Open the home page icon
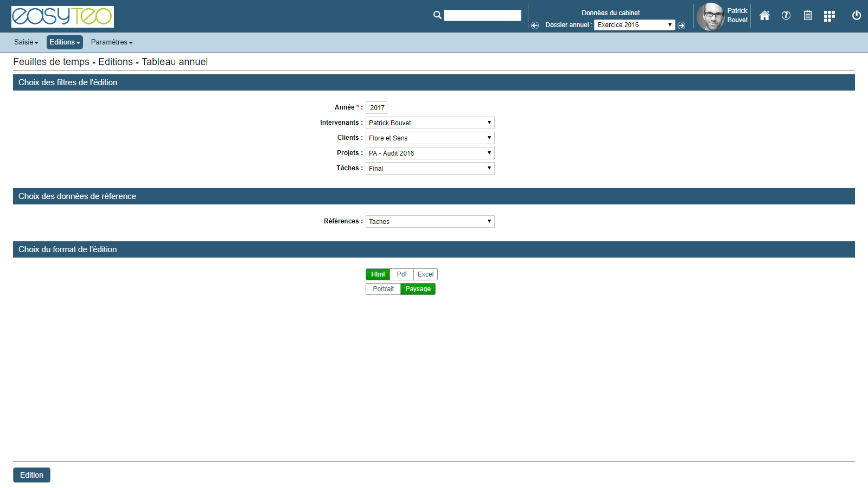The height and width of the screenshot is (488, 868). click(764, 16)
